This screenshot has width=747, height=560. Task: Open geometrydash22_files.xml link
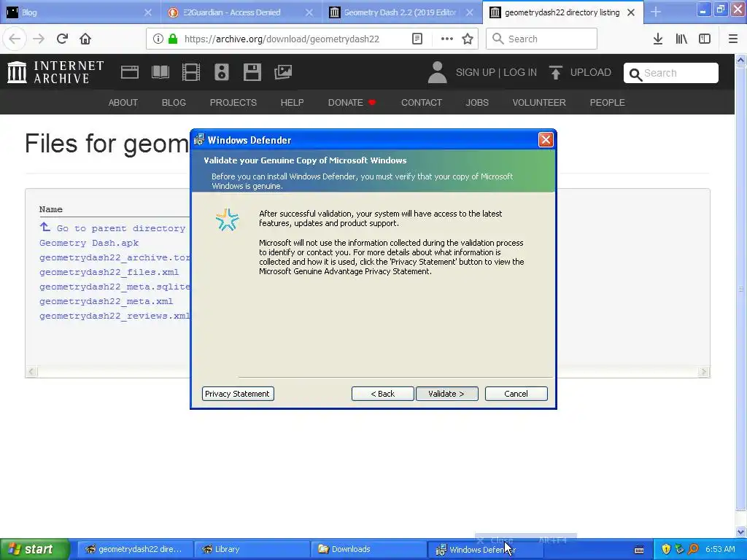click(x=109, y=272)
